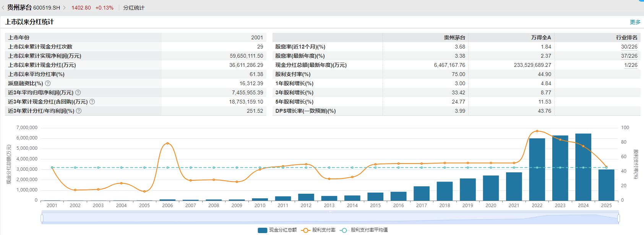Open the 1/226 industry ranking link
The width and height of the screenshot is (644, 235).
631,65
